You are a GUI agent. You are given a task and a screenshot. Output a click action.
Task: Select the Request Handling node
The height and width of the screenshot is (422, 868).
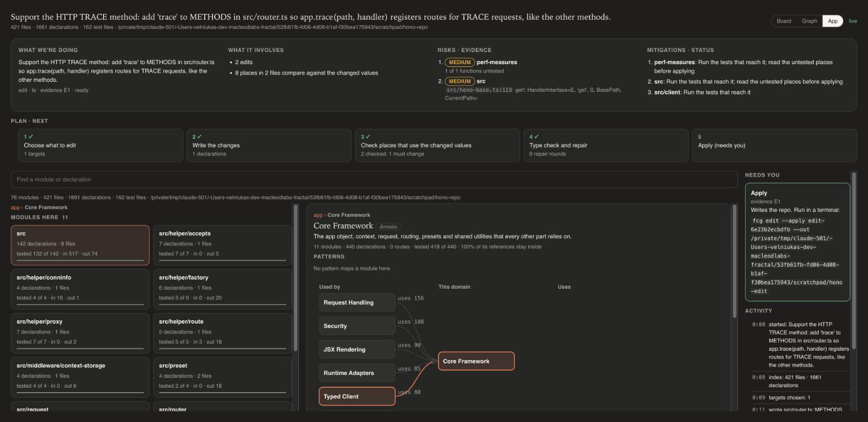point(357,303)
